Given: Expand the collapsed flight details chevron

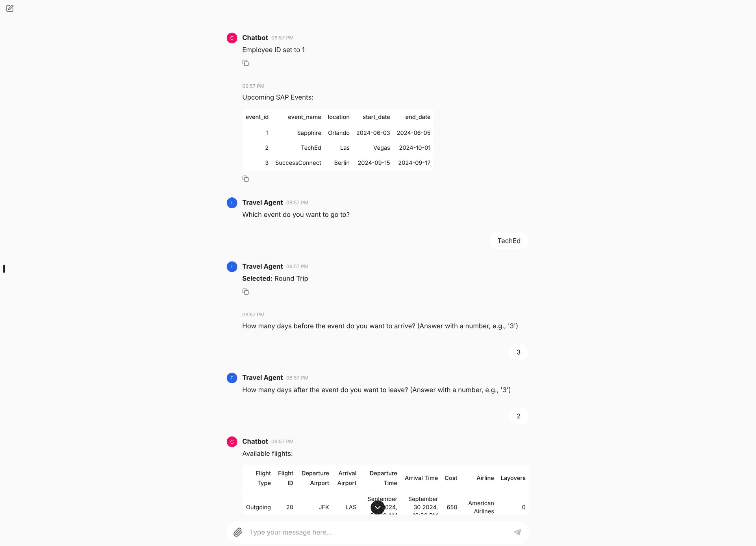Looking at the screenshot, I should (x=378, y=507).
